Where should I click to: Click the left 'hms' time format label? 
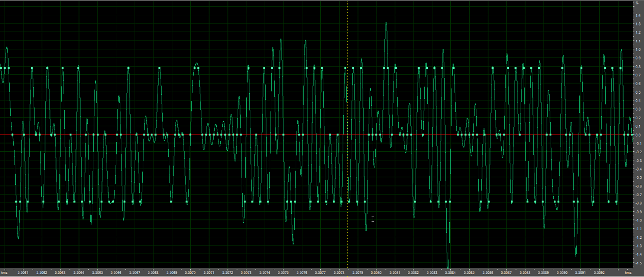pyautogui.click(x=4, y=272)
